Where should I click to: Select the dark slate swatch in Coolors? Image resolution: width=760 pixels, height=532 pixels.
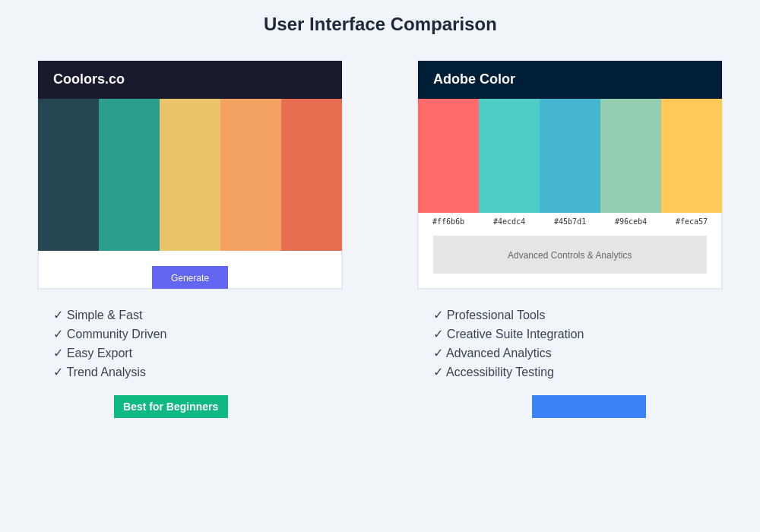point(68,175)
